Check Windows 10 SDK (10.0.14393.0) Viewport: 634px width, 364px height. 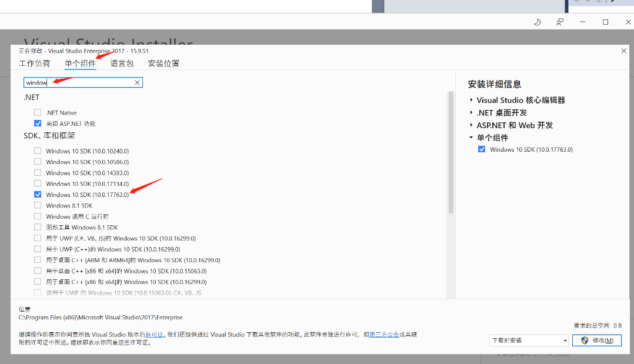click(38, 172)
